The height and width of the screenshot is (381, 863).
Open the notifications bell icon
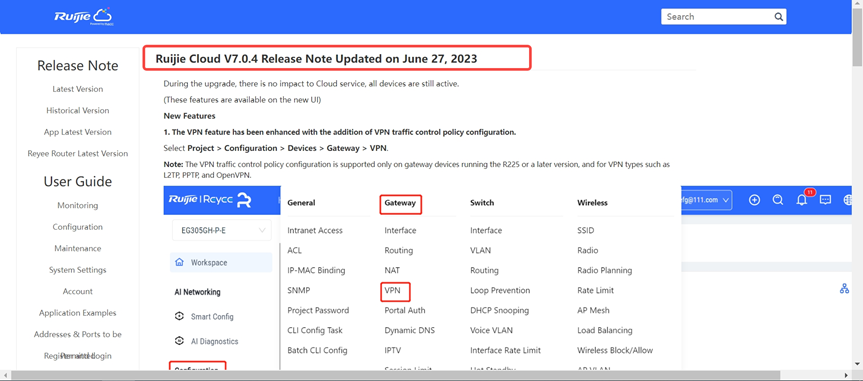tap(802, 200)
